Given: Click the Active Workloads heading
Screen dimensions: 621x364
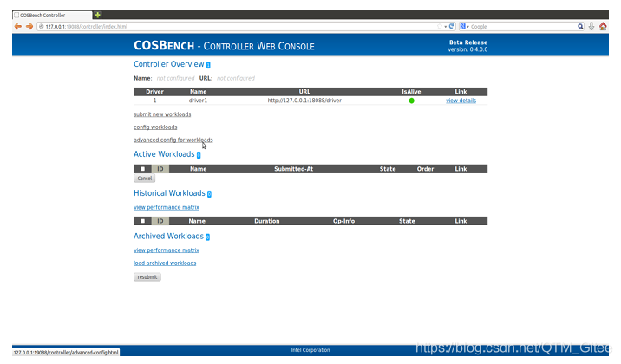Looking at the screenshot, I should [164, 154].
